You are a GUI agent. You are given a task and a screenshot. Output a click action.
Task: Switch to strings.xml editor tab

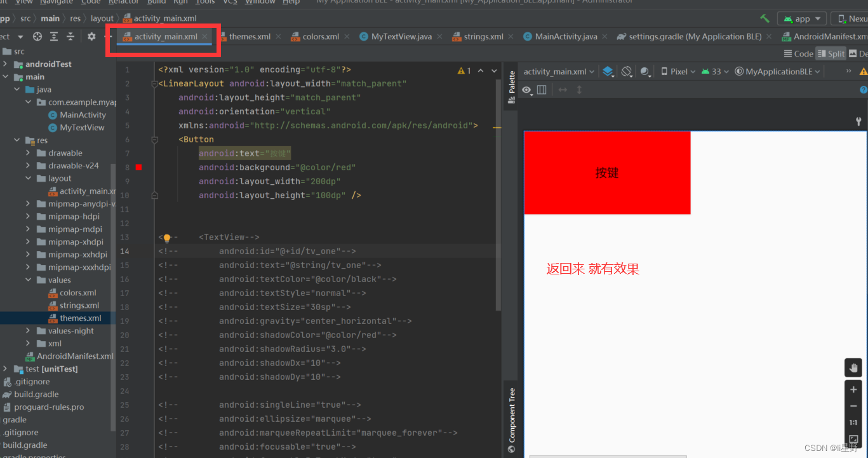pyautogui.click(x=483, y=37)
